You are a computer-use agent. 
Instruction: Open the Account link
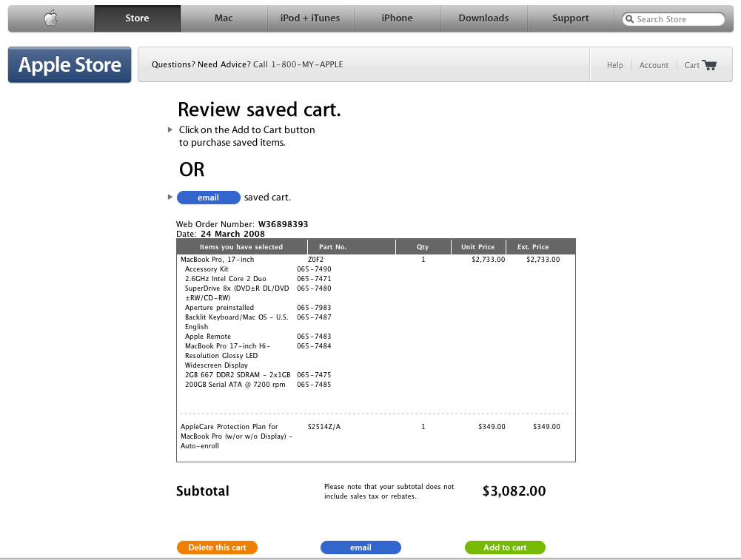pyautogui.click(x=654, y=65)
